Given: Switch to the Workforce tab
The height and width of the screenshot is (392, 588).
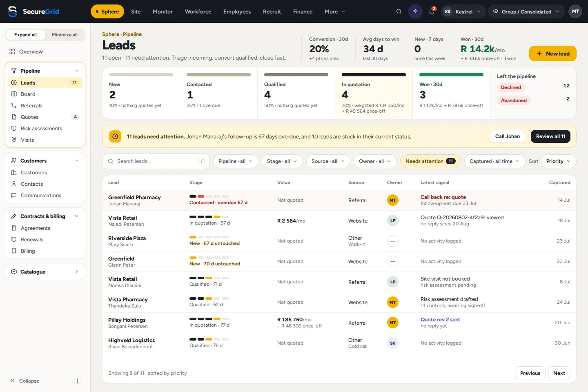Looking at the screenshot, I should coord(198,11).
